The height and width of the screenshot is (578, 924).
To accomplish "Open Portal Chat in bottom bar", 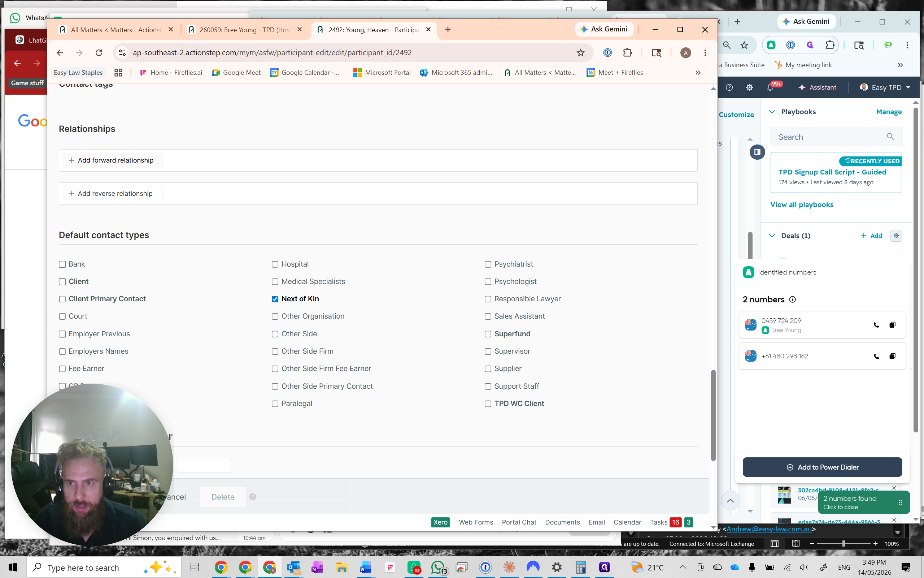I will [x=519, y=522].
